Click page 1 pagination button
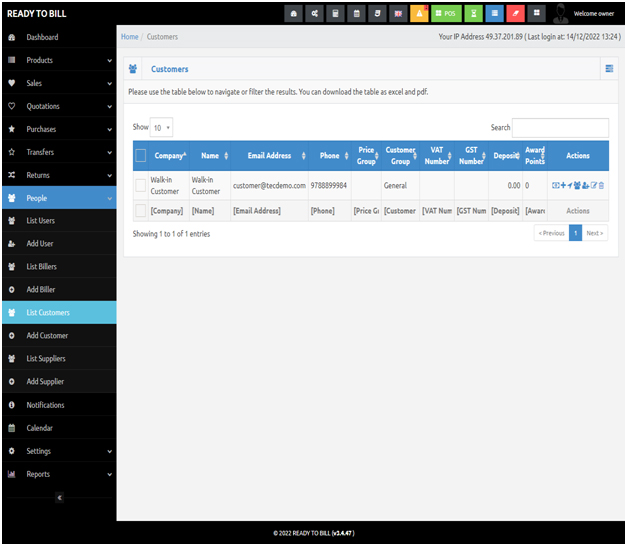627x546 pixels. [x=575, y=233]
